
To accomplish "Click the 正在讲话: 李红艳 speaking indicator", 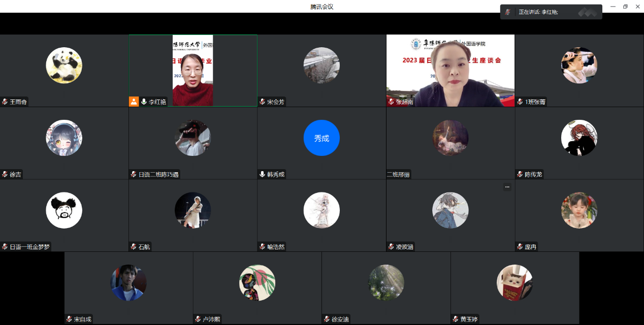I will [x=538, y=12].
